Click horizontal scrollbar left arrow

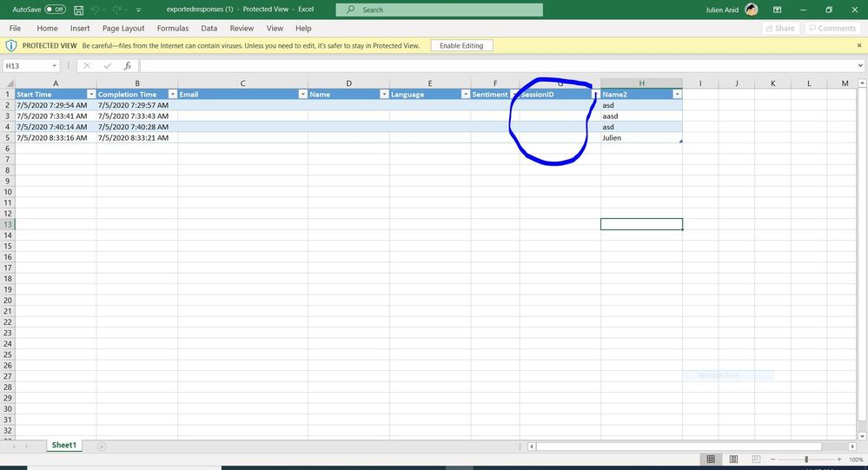click(x=532, y=447)
